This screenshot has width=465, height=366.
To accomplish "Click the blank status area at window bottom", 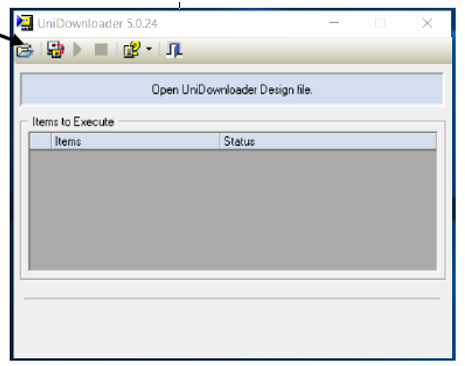I will [x=232, y=328].
